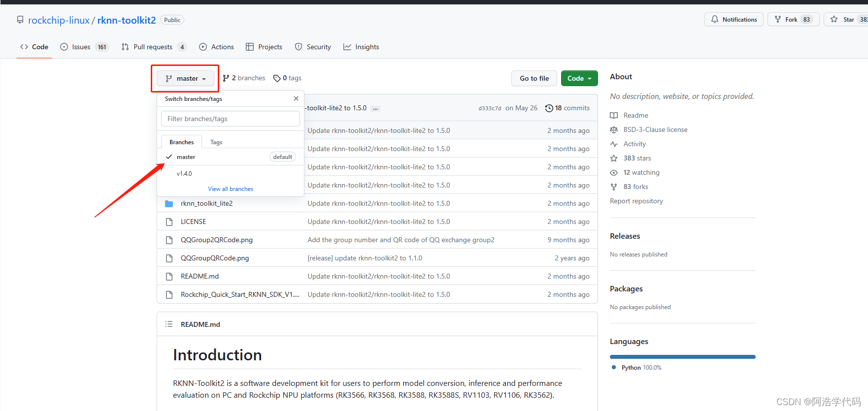The height and width of the screenshot is (411, 868).
Task: Open the rknn-toolkit2 repository link
Action: click(127, 20)
